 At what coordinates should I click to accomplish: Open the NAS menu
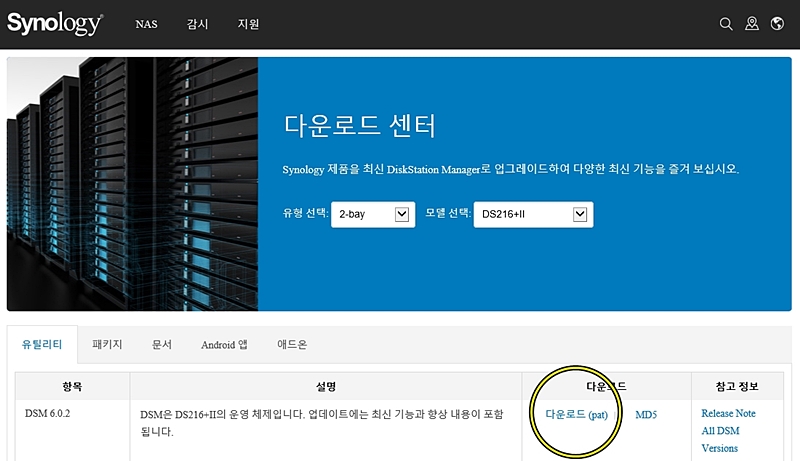[x=146, y=24]
